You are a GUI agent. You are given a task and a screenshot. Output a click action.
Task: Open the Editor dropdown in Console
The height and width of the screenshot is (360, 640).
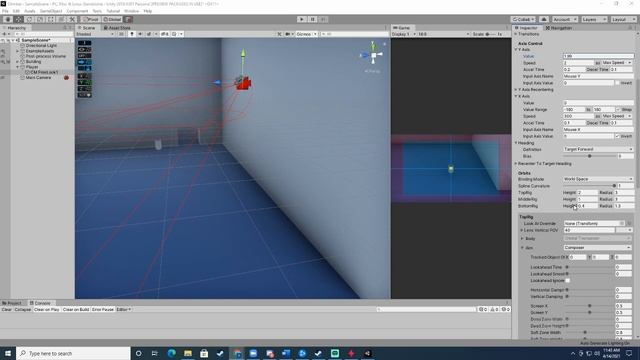coord(123,309)
